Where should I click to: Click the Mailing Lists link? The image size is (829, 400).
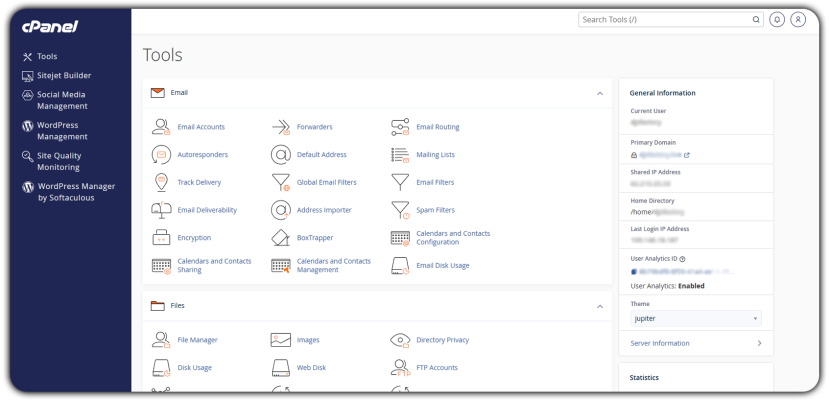coord(435,155)
